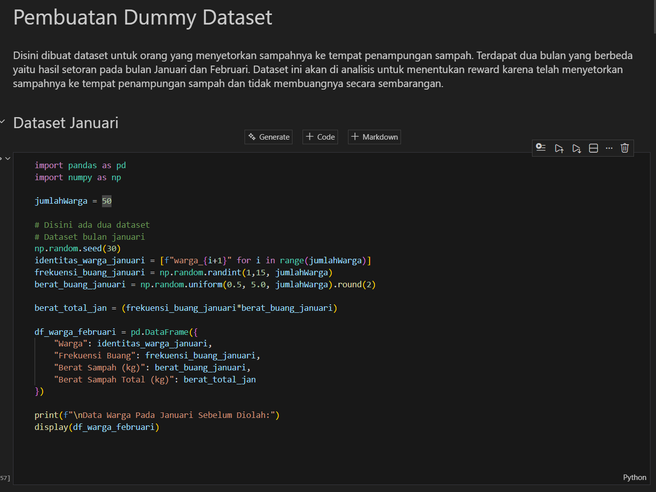Click the frekuensi_buang_januari randint line
The height and width of the screenshot is (492, 656).
184,272
